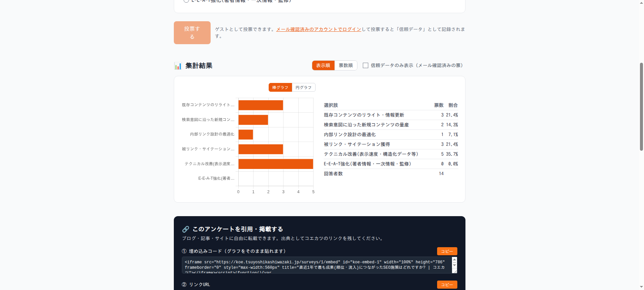
Task: Click the embed code textarea scroll down arrow
Action: point(454,265)
